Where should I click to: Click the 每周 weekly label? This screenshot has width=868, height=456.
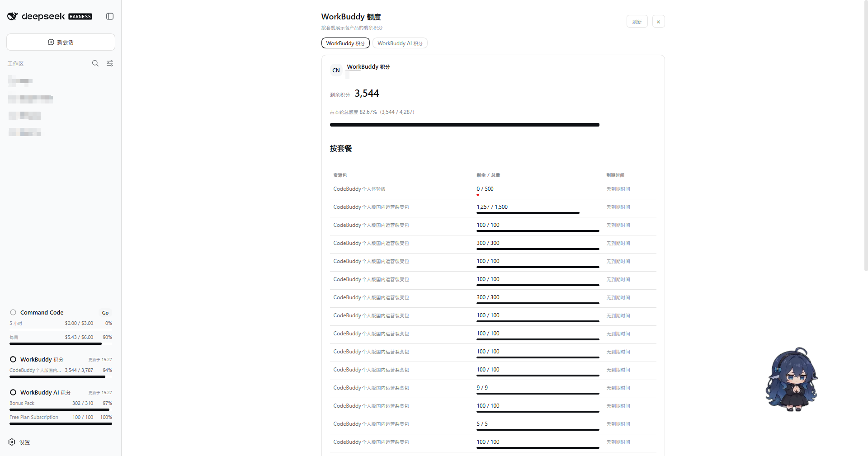pyautogui.click(x=14, y=338)
